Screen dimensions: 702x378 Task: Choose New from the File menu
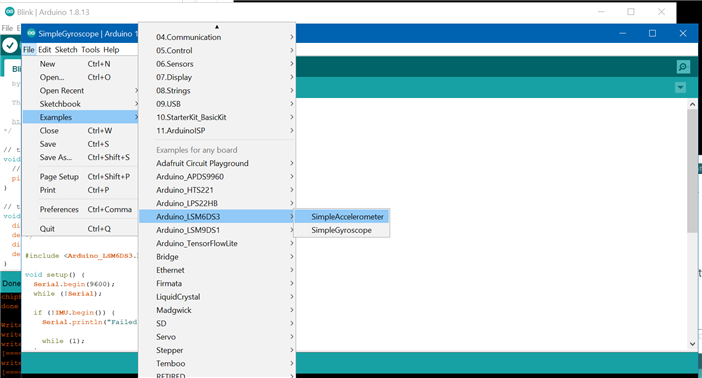pos(81,64)
